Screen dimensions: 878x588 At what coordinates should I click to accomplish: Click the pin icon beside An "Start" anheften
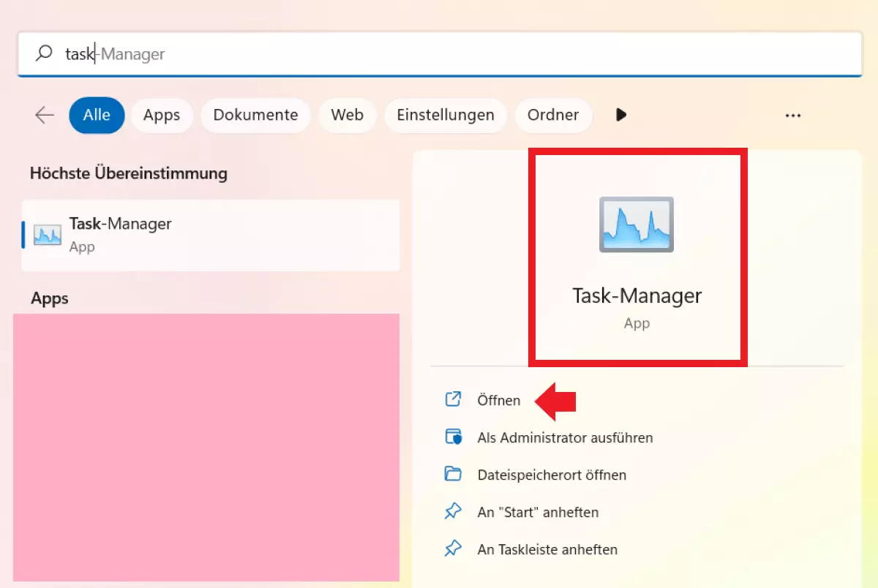(454, 511)
